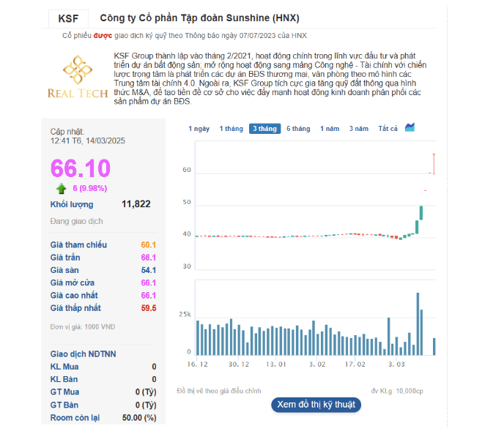The width and height of the screenshot is (504, 431).
Task: Switch chart to 6 tháng range
Action: (x=298, y=129)
